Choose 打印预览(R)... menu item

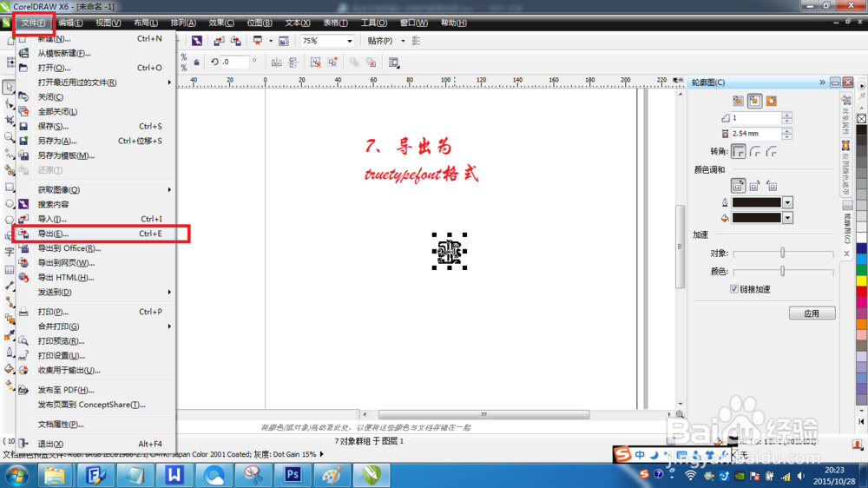pyautogui.click(x=96, y=341)
